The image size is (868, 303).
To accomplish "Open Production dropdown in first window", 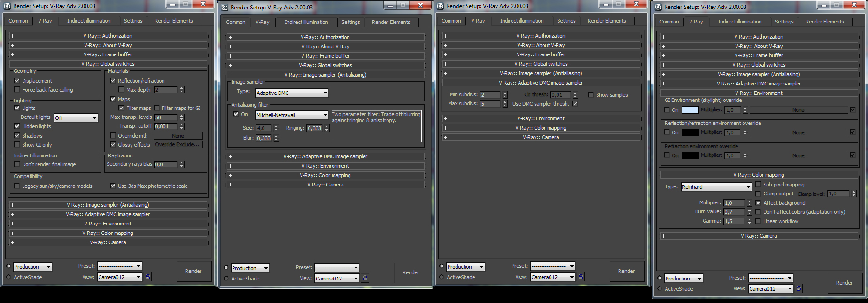I will pyautogui.click(x=32, y=267).
